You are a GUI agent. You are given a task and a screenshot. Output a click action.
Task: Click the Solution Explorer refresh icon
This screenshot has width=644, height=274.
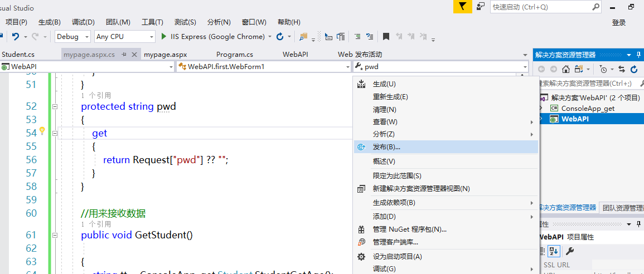tap(634, 69)
